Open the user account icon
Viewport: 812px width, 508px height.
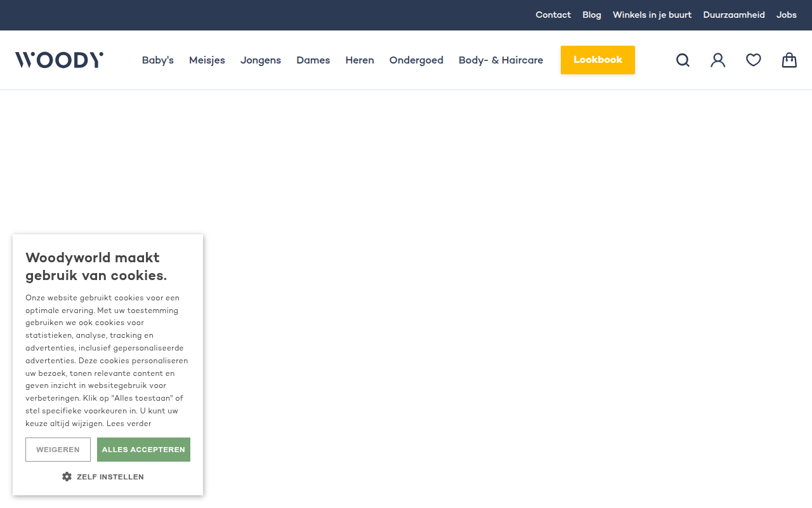tap(718, 60)
